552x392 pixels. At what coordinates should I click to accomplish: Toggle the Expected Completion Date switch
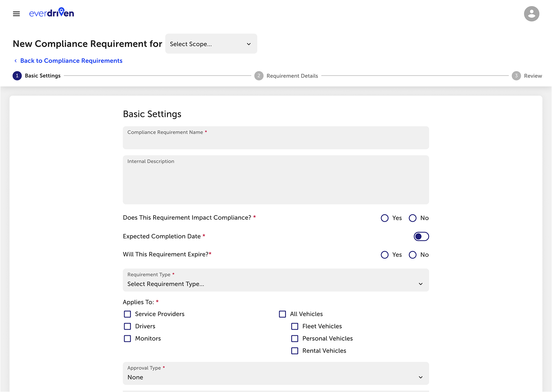coord(421,237)
